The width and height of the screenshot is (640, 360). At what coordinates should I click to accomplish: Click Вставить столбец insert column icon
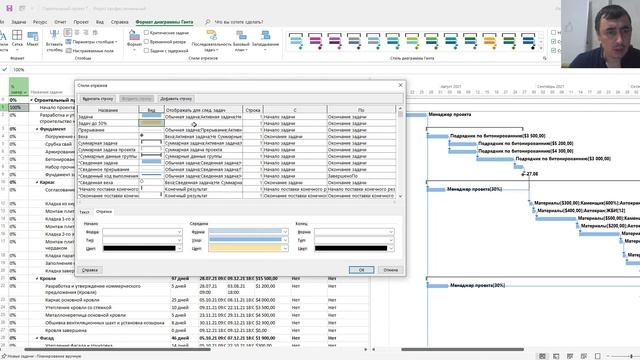tap(54, 41)
